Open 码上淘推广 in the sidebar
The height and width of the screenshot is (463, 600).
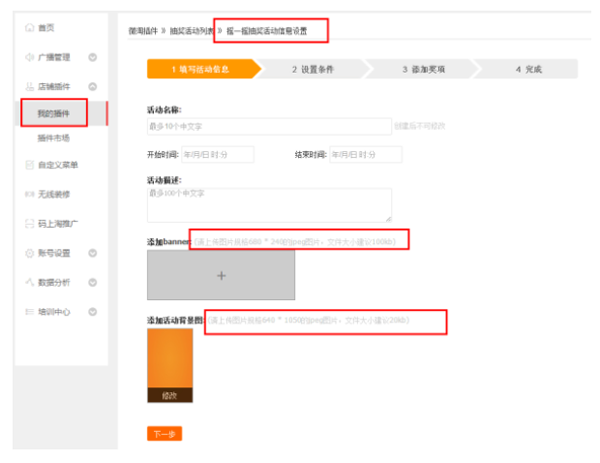tap(58, 223)
